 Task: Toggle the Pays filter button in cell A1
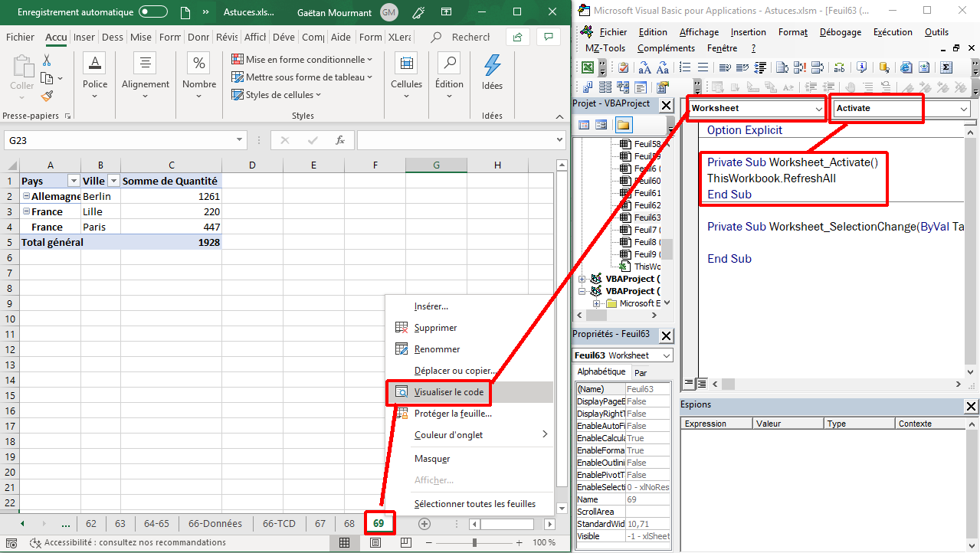pos(74,181)
